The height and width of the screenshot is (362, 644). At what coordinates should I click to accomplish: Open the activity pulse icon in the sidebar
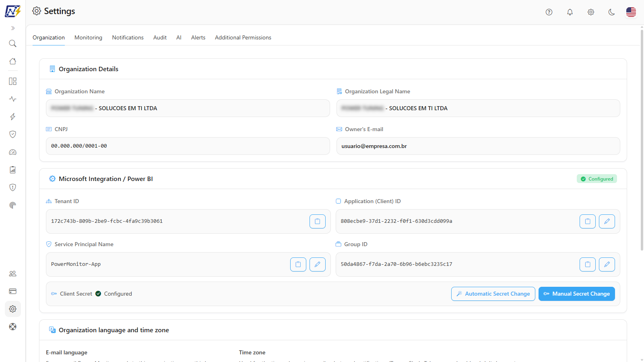[x=13, y=99]
